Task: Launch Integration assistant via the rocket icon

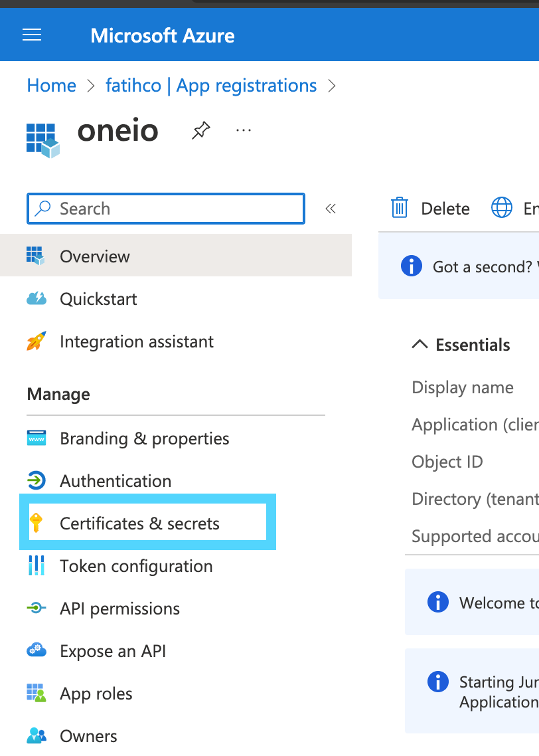Action: point(36,341)
